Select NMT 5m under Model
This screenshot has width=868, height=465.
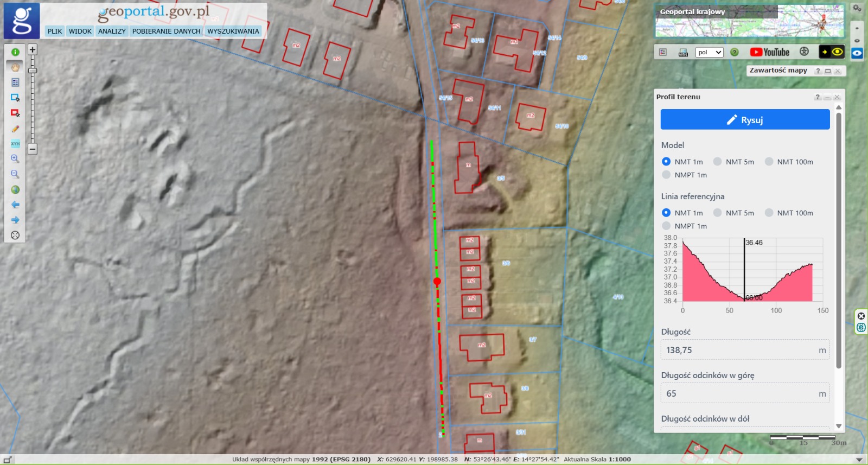click(717, 162)
